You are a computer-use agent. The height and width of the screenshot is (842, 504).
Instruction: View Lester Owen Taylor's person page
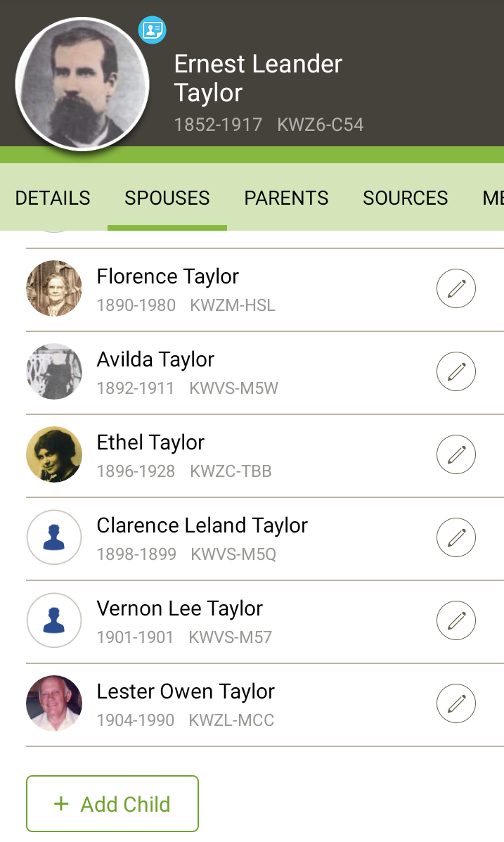(x=186, y=691)
